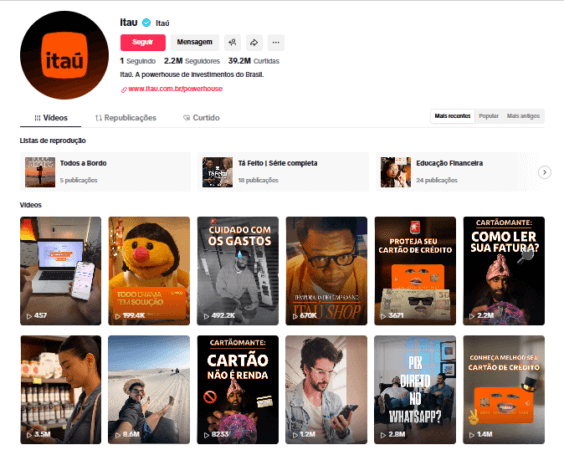Click the blue verified badge
This screenshot has height=450, width=564.
pos(146,23)
